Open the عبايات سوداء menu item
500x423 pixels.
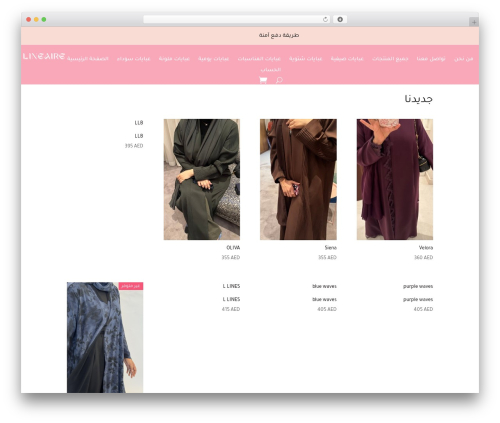pyautogui.click(x=134, y=59)
